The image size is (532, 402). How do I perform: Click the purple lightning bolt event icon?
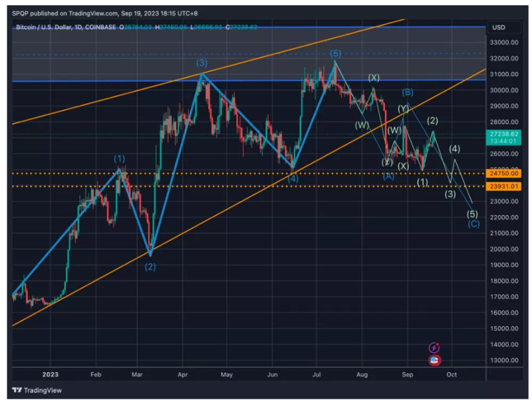434,347
